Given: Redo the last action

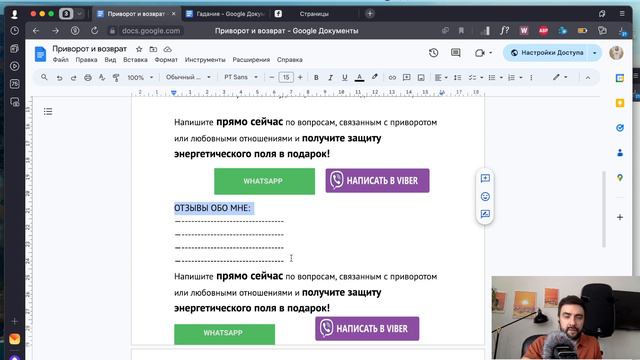Looking at the screenshot, I should pyautogui.click(x=73, y=78).
